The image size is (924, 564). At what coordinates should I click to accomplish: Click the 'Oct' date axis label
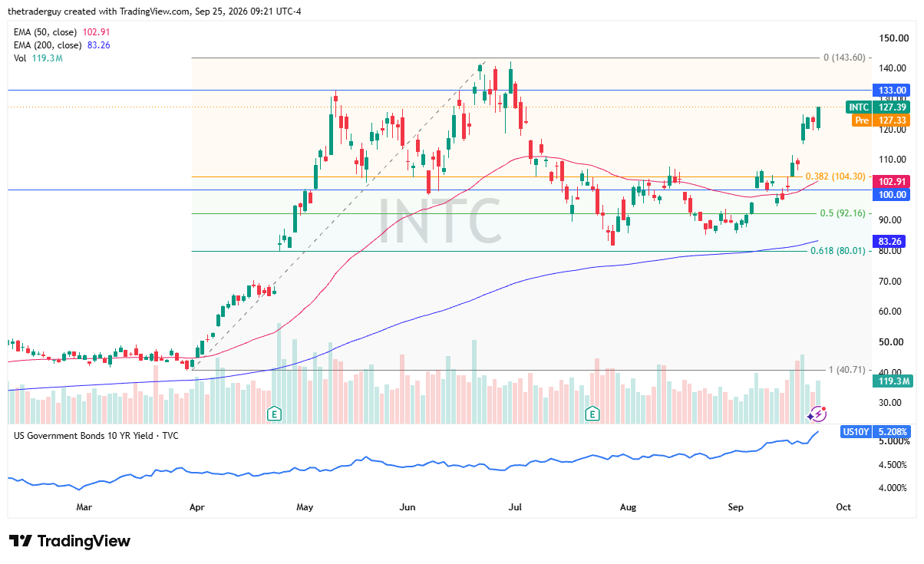pyautogui.click(x=843, y=507)
